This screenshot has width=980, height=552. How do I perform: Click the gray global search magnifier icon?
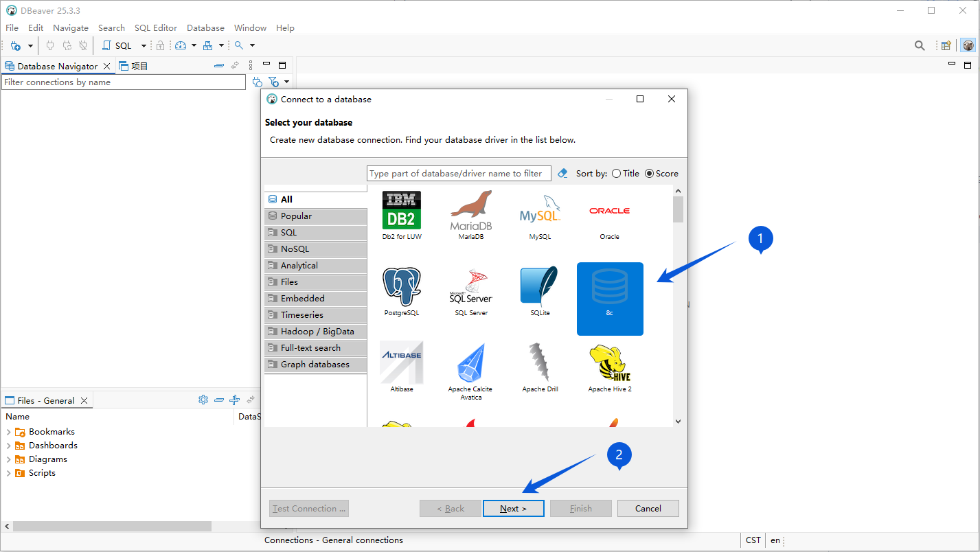920,45
